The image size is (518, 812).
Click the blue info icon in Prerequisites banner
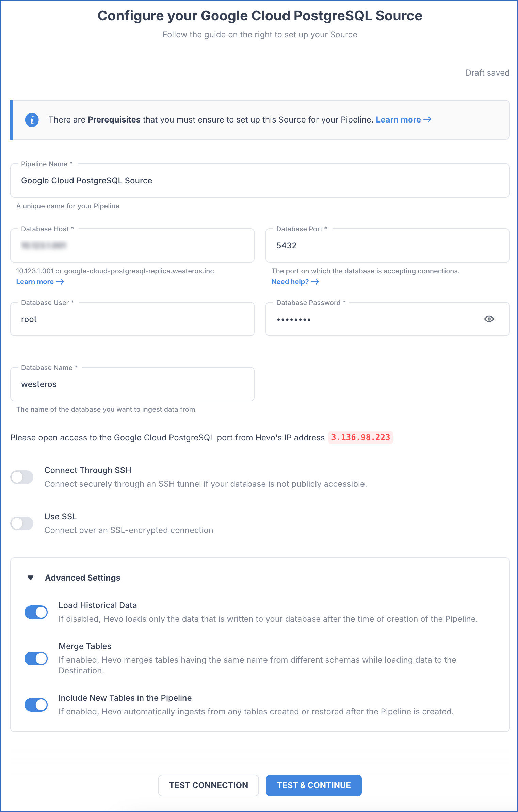[32, 120]
